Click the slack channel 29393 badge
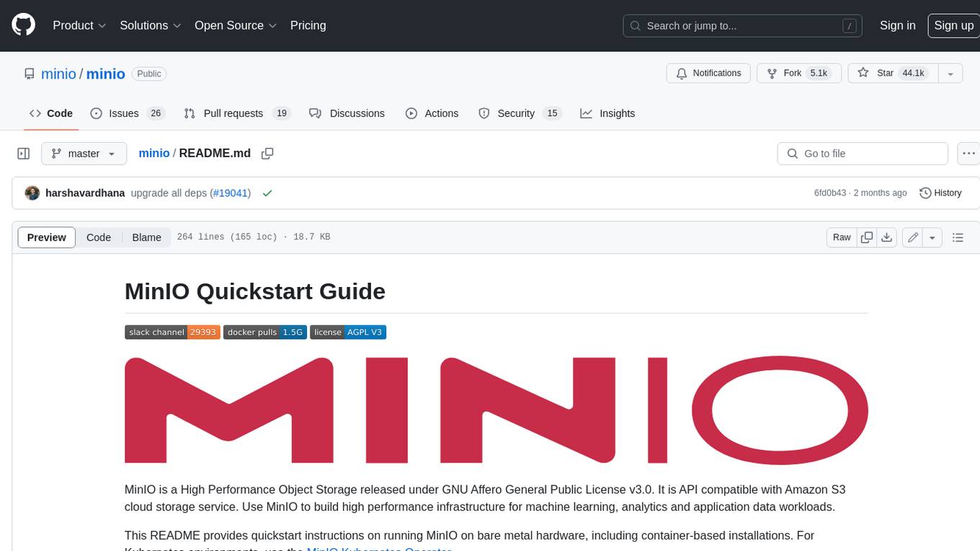 (x=172, y=332)
